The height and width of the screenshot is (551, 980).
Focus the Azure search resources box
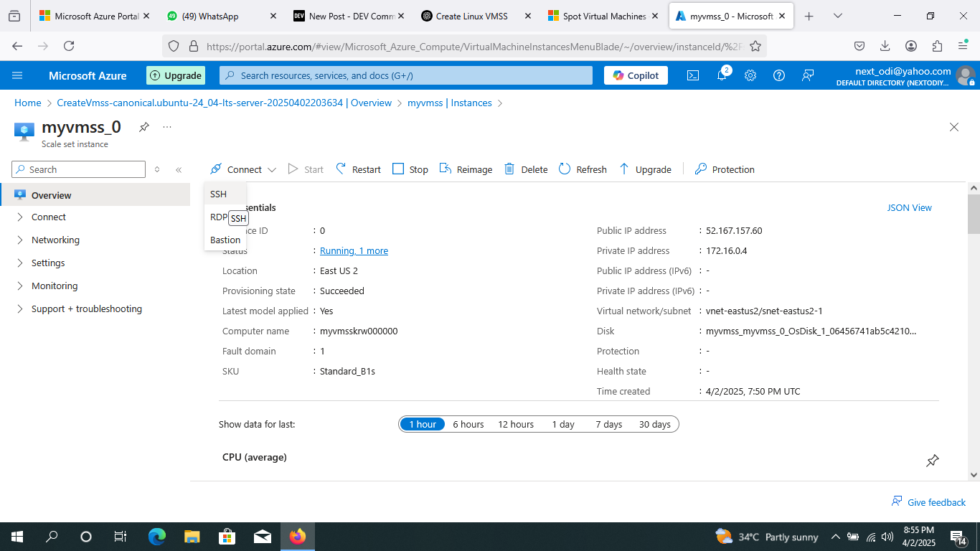click(406, 75)
